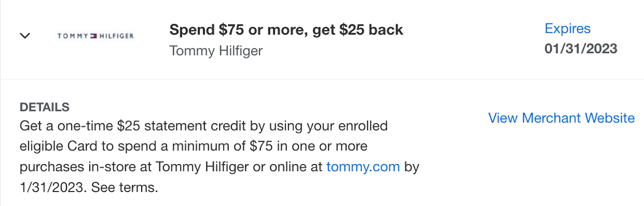644x206 pixels.
Task: Click the '$25 statement credit' phrase in the details
Action: tap(181, 126)
